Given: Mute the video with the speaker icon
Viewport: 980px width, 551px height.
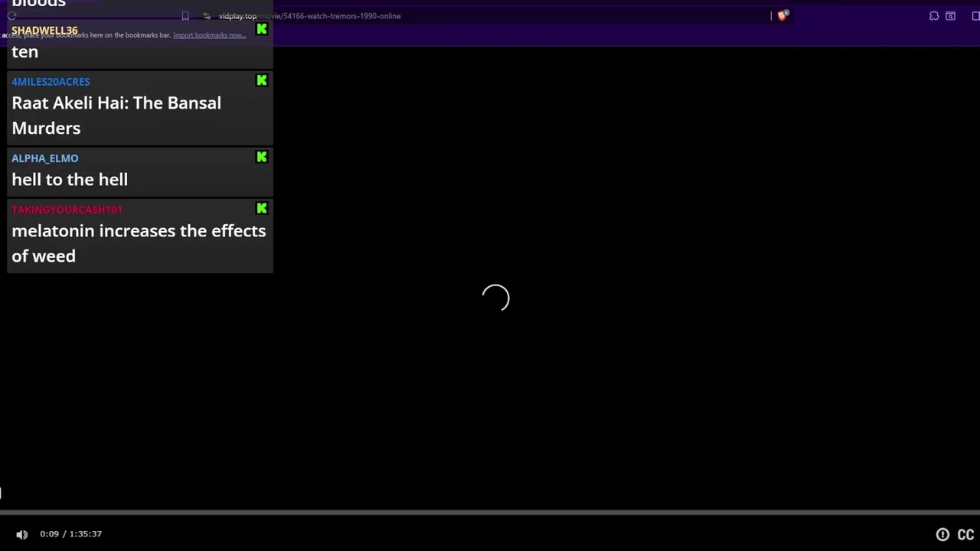Looking at the screenshot, I should pos(21,534).
